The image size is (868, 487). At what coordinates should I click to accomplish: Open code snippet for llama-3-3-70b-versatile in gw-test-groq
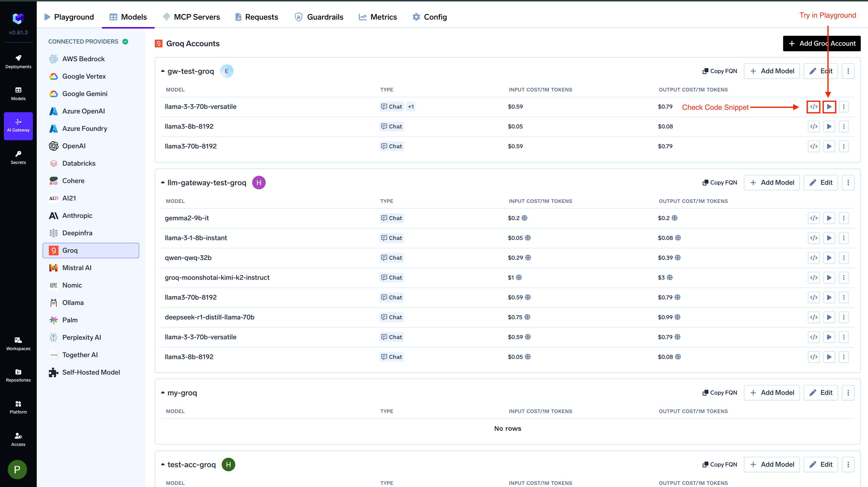click(813, 107)
